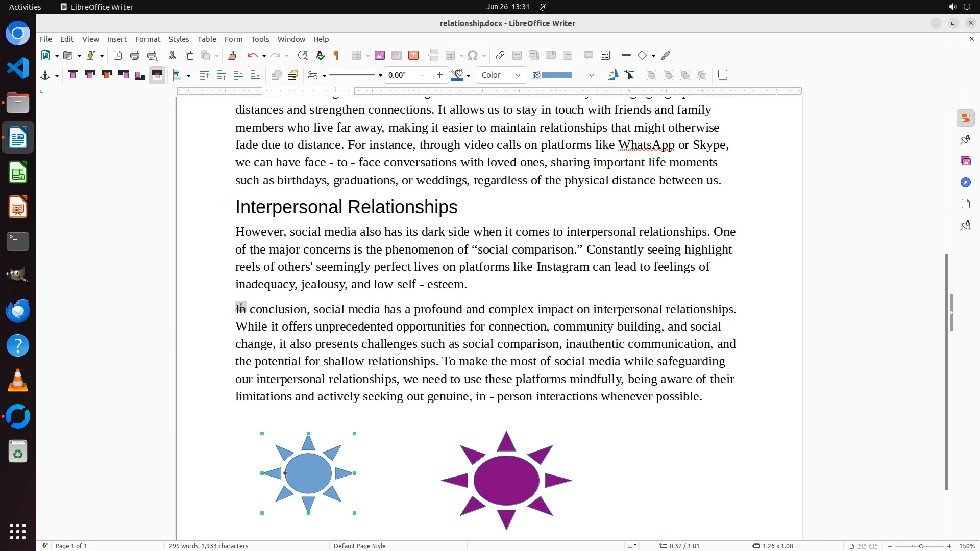The height and width of the screenshot is (551, 980).
Task: Click the word count in status bar
Action: pos(208,546)
